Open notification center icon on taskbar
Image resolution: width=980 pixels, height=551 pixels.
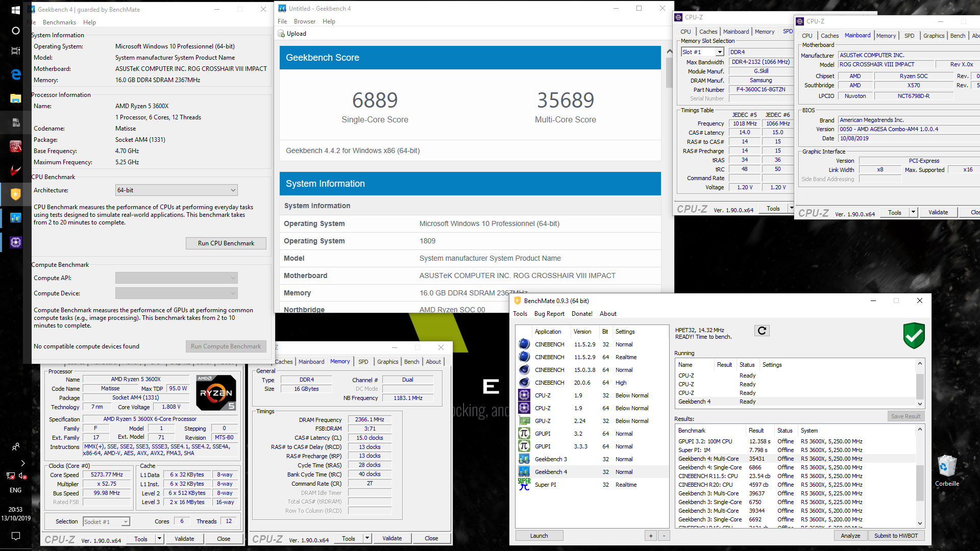tap(15, 536)
